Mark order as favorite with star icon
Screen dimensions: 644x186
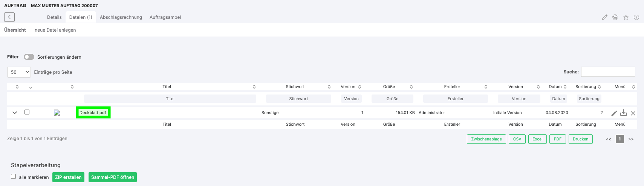coord(626,17)
